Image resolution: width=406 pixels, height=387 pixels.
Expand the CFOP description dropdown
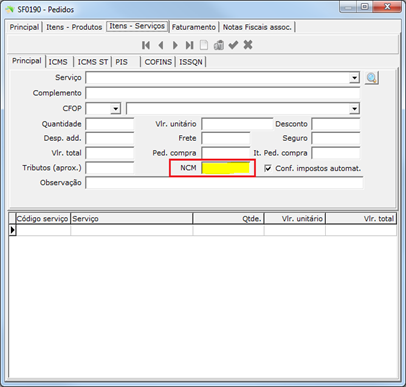point(354,109)
